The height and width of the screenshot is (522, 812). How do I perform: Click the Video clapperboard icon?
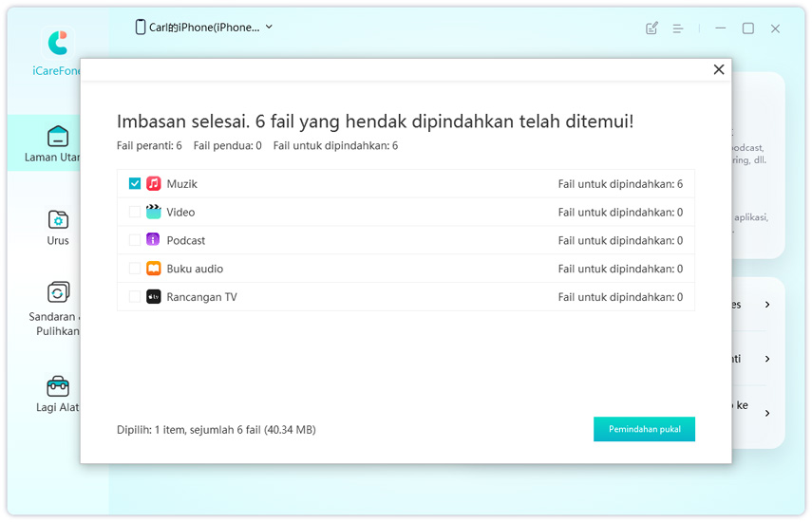154,212
